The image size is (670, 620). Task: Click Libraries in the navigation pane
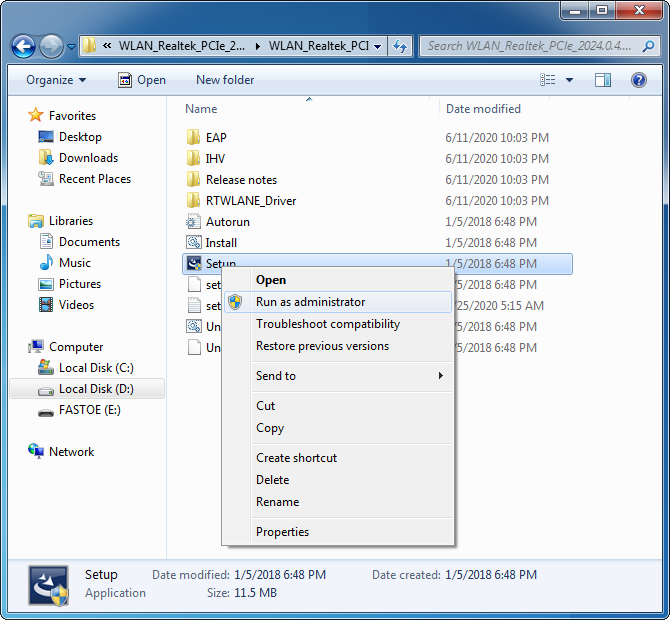point(71,220)
